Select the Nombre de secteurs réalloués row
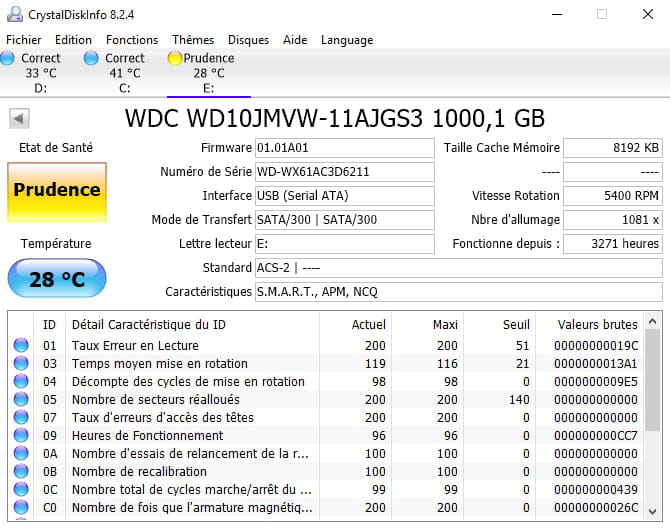The image size is (670, 529). point(326,400)
